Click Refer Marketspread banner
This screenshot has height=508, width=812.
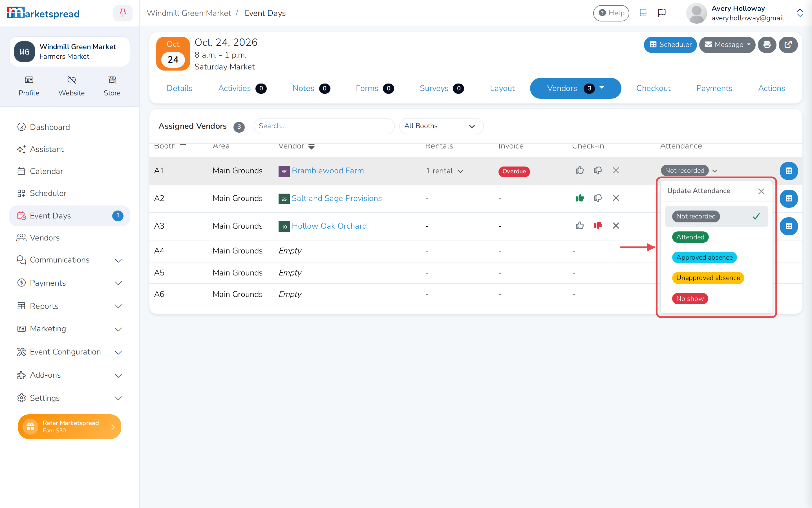point(69,426)
